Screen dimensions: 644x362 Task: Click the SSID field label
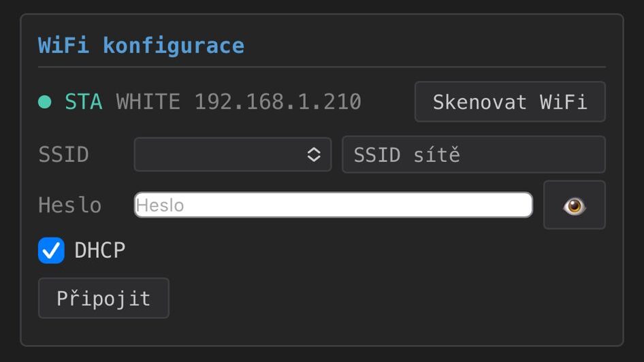tap(63, 154)
